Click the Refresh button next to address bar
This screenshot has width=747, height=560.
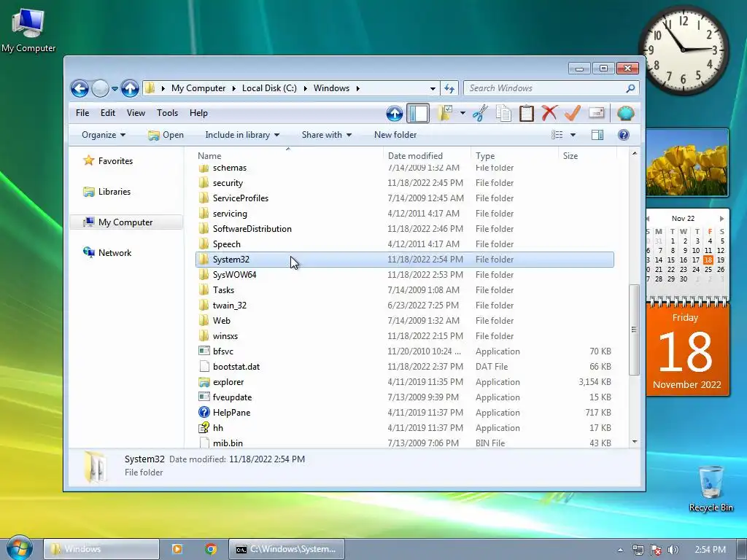tap(449, 88)
